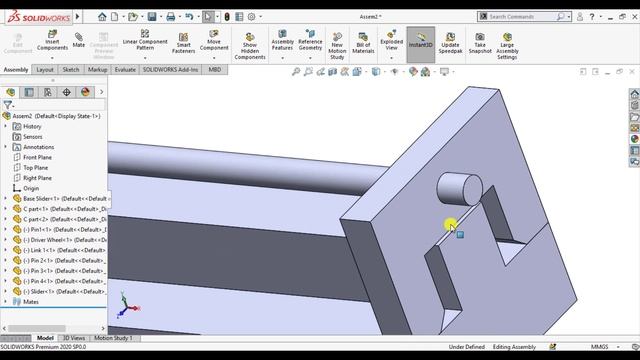
Task: Click Take Snapshot
Action: coord(480,43)
